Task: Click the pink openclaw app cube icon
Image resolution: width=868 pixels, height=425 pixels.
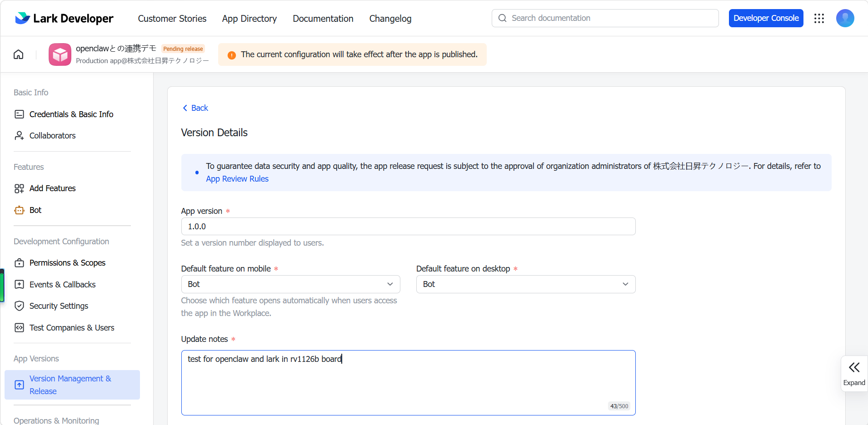Action: [x=60, y=54]
